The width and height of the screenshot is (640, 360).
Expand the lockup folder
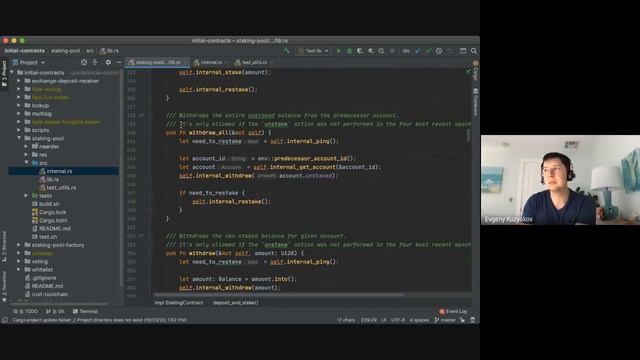pos(19,105)
